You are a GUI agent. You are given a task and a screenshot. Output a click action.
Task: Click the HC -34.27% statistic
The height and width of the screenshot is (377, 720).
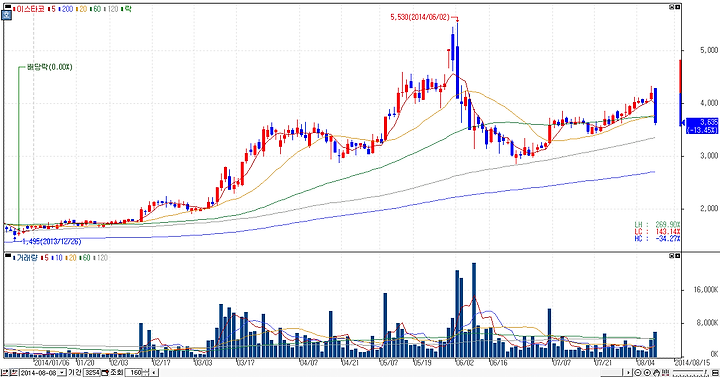click(657, 239)
